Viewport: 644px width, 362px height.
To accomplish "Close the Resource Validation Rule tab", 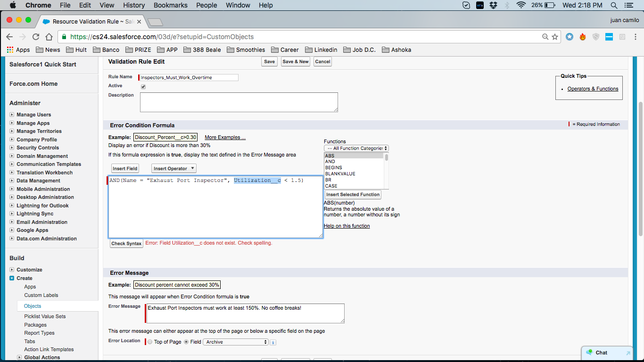I will pos(139,22).
